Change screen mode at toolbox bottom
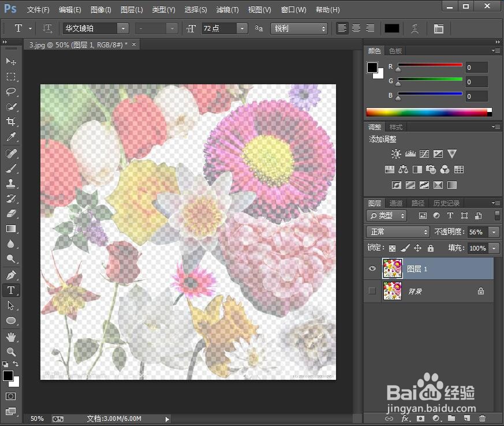This screenshot has height=426, width=504. pyautogui.click(x=10, y=411)
